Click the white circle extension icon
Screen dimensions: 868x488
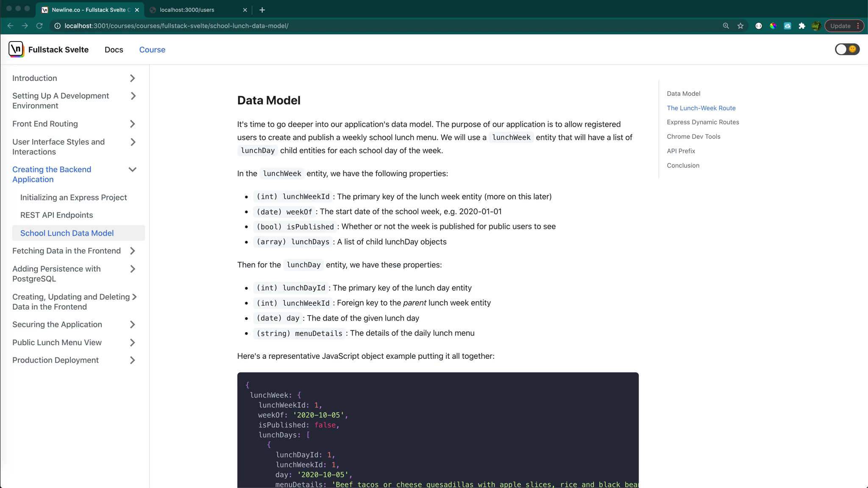[x=759, y=26]
